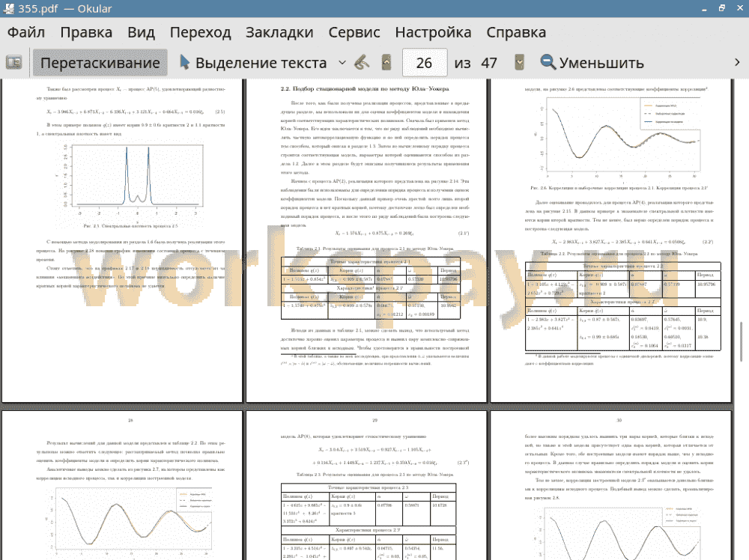This screenshot has height=560, width=749.
Task: Toggle the annotation pen tool
Action: click(362, 63)
